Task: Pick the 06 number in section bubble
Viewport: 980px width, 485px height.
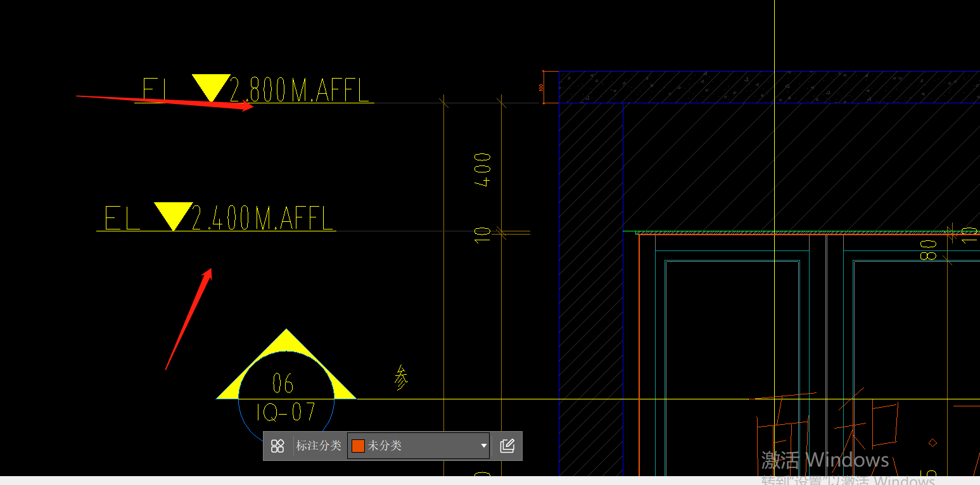Action: pyautogui.click(x=283, y=383)
